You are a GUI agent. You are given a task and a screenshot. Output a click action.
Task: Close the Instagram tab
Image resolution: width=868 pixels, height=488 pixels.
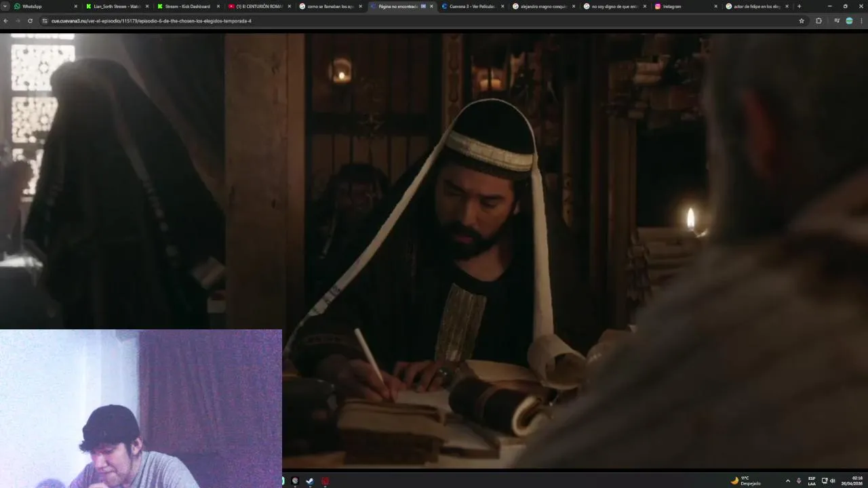(x=715, y=6)
